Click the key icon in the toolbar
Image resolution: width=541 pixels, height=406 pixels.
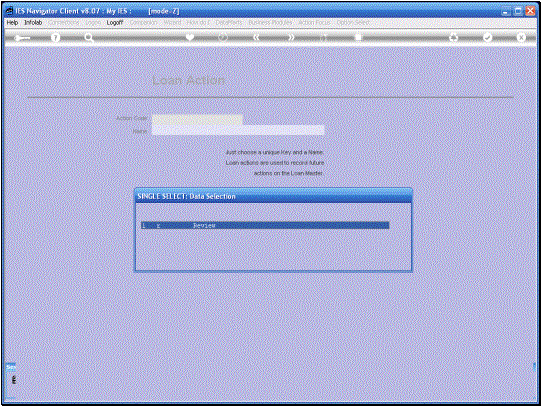(22, 38)
